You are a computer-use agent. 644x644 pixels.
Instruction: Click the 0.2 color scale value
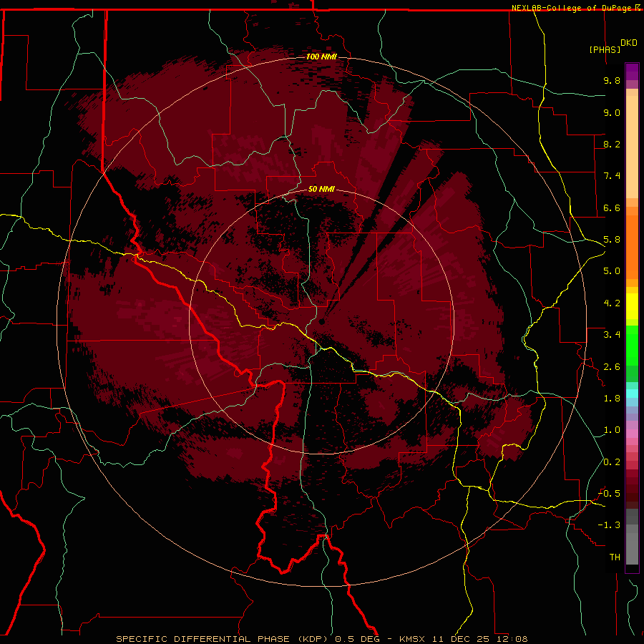coord(612,462)
